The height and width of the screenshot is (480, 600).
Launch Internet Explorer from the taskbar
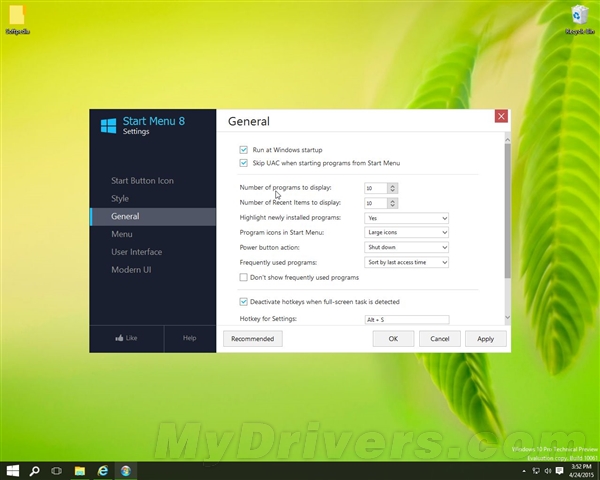pos(103,471)
